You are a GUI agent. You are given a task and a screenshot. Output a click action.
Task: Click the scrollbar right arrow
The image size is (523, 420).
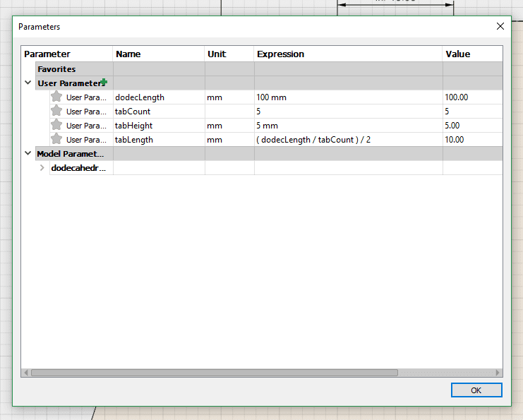click(x=498, y=373)
